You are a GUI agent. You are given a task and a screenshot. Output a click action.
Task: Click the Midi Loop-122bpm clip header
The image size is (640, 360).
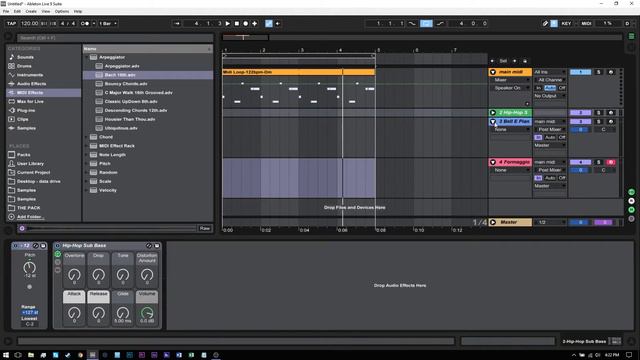298,72
